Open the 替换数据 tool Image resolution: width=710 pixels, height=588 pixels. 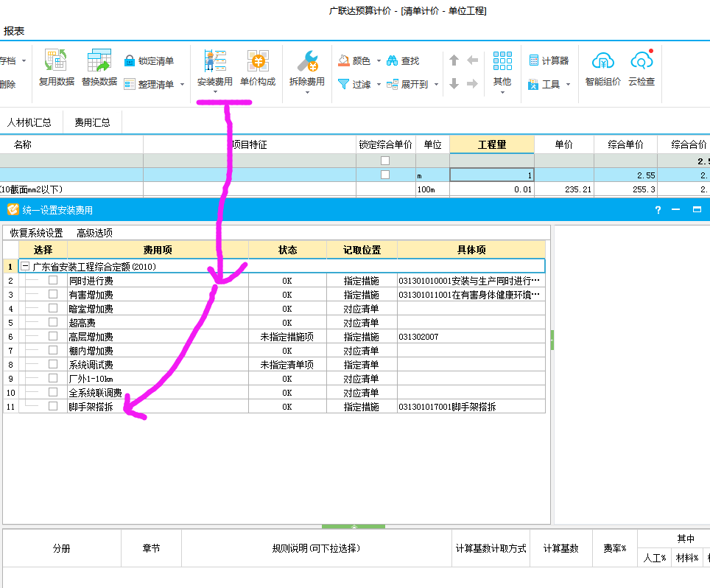click(99, 67)
